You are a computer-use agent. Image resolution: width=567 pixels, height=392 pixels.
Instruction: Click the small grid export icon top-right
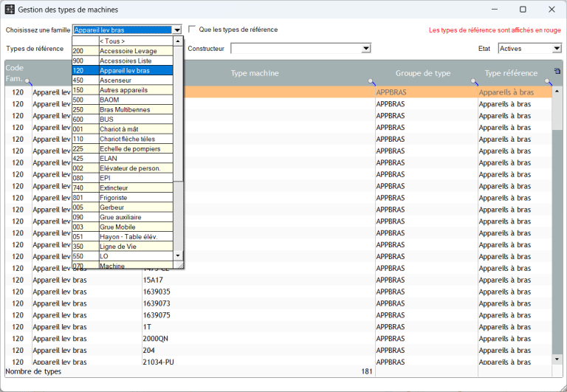pos(557,71)
